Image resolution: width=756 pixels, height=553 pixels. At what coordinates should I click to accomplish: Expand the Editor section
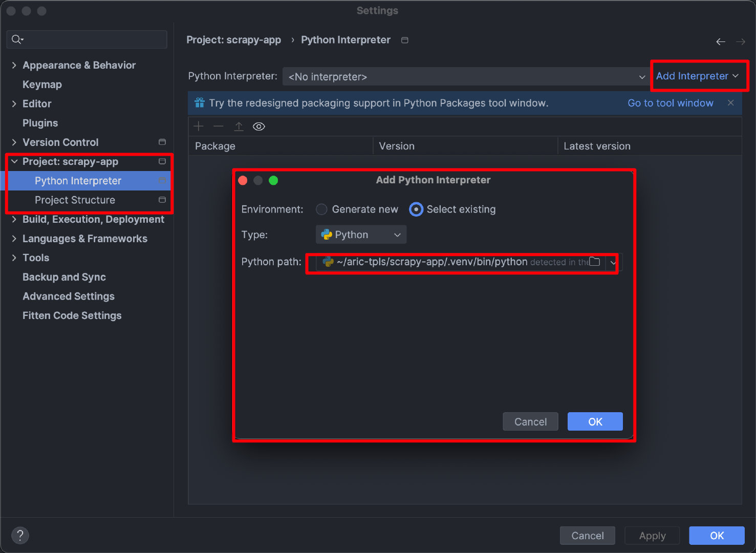click(14, 103)
